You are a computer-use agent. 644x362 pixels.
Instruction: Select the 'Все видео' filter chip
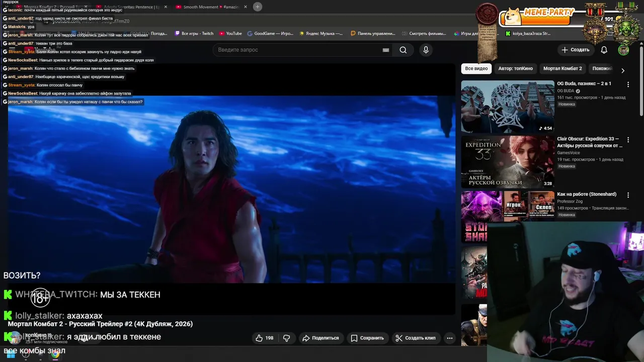(x=476, y=68)
